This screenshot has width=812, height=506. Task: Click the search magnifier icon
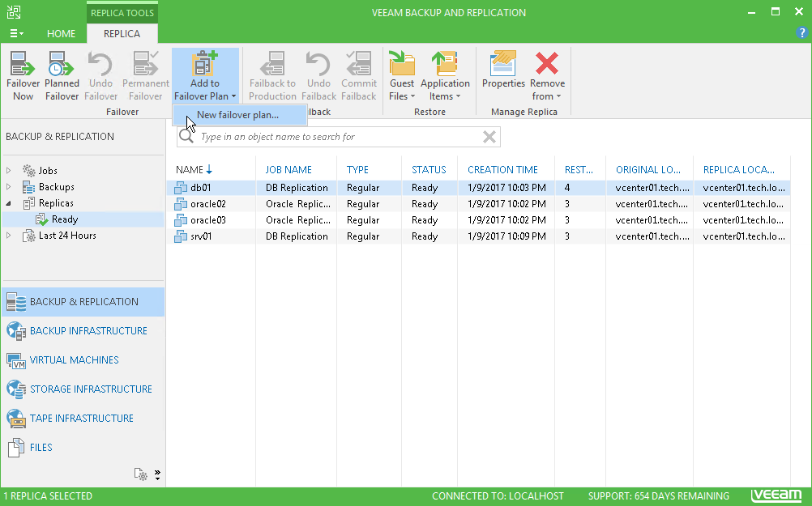[x=186, y=136]
